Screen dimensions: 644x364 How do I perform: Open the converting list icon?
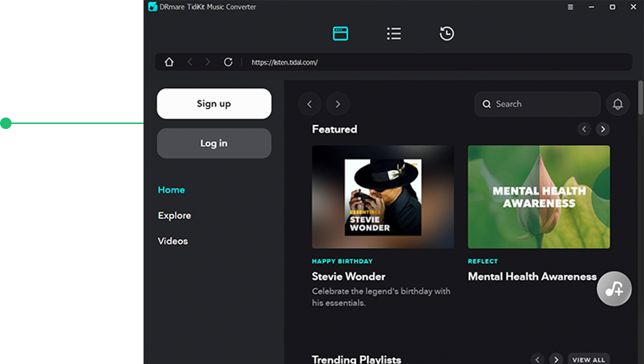click(394, 33)
